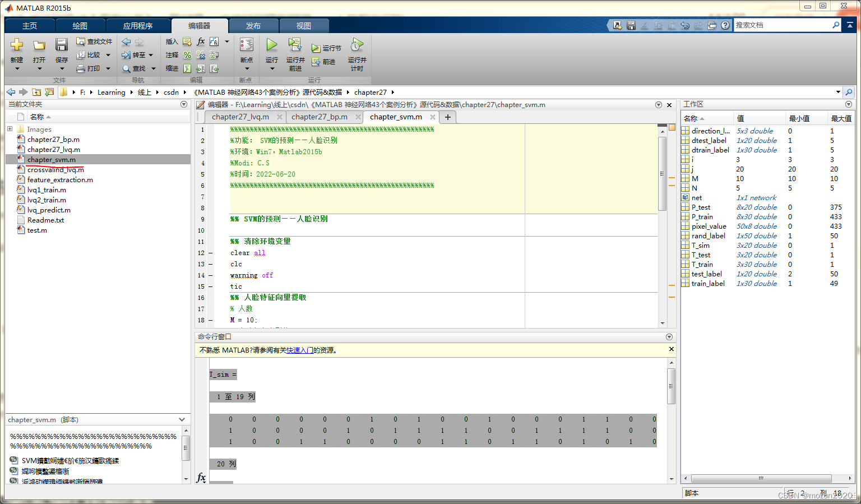Expand the Images folder in file tree

coord(10,129)
